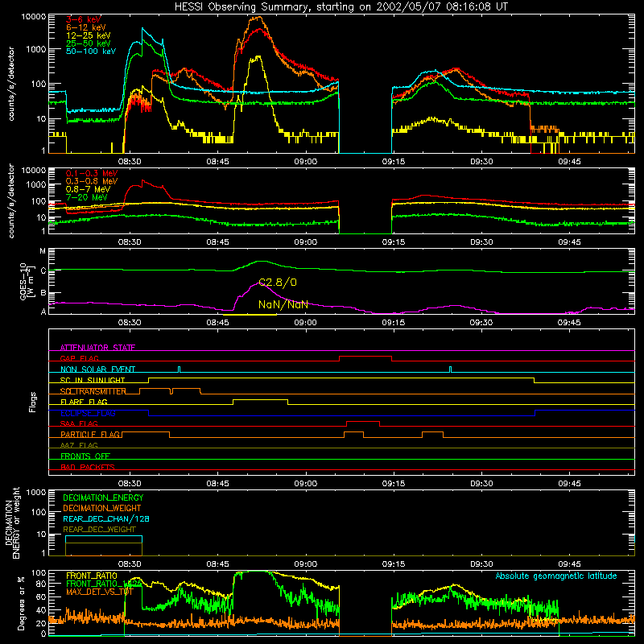Select the ECLIPSE_FLAG label
This screenshot has width=644, height=644.
[x=88, y=413]
